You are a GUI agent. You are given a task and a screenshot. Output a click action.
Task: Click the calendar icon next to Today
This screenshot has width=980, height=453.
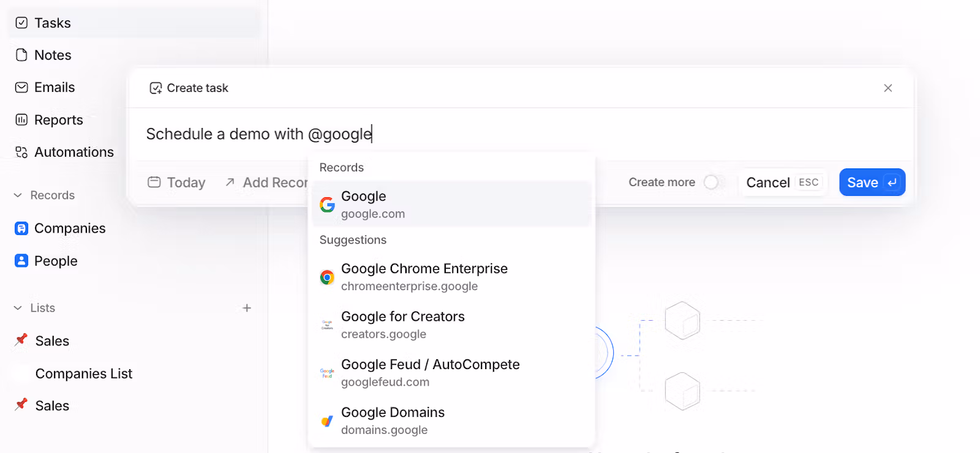pyautogui.click(x=154, y=182)
